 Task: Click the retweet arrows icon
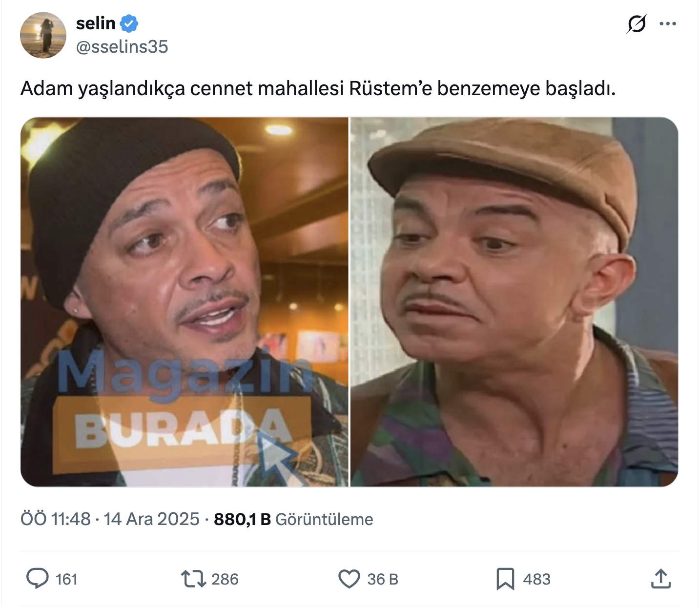193,579
